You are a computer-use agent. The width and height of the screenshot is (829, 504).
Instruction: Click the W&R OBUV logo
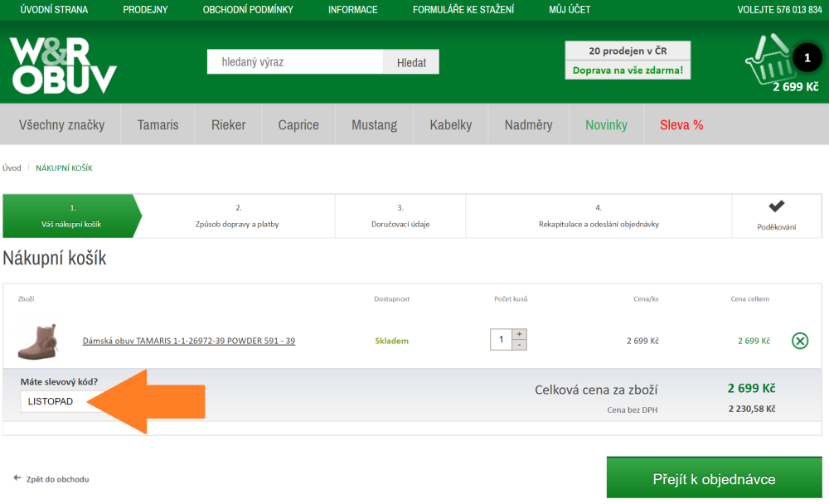point(63,65)
